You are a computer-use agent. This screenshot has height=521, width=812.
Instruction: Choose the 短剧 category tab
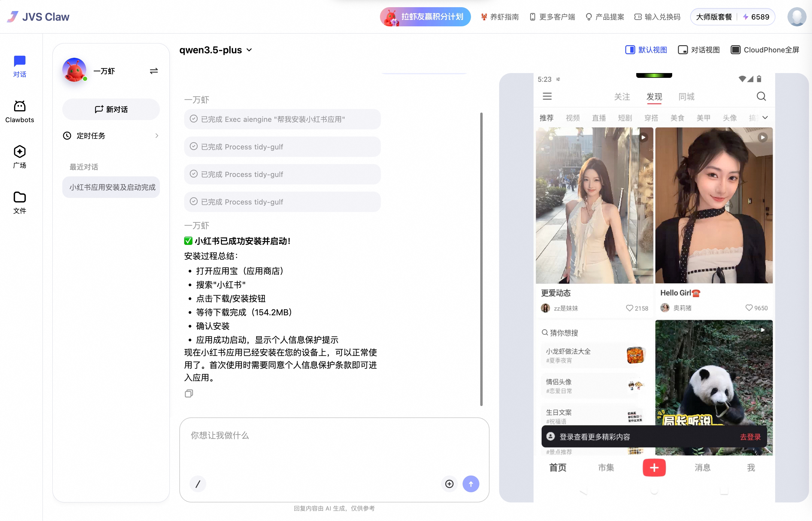pos(625,118)
